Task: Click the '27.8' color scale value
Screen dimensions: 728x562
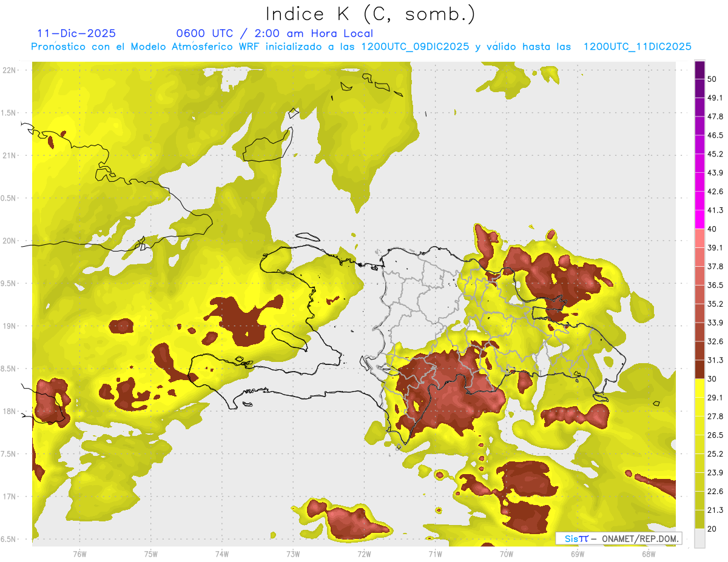Action: pos(715,416)
